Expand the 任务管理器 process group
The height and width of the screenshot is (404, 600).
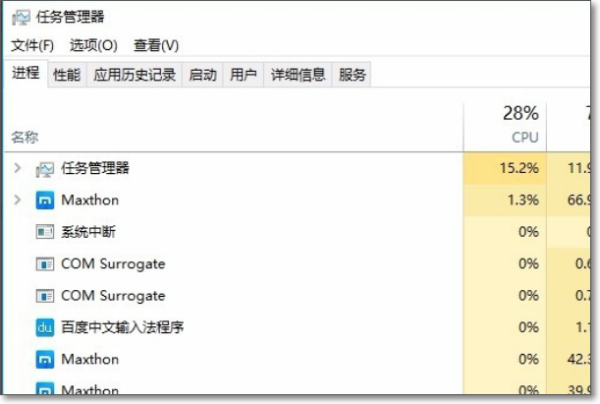click(x=17, y=169)
